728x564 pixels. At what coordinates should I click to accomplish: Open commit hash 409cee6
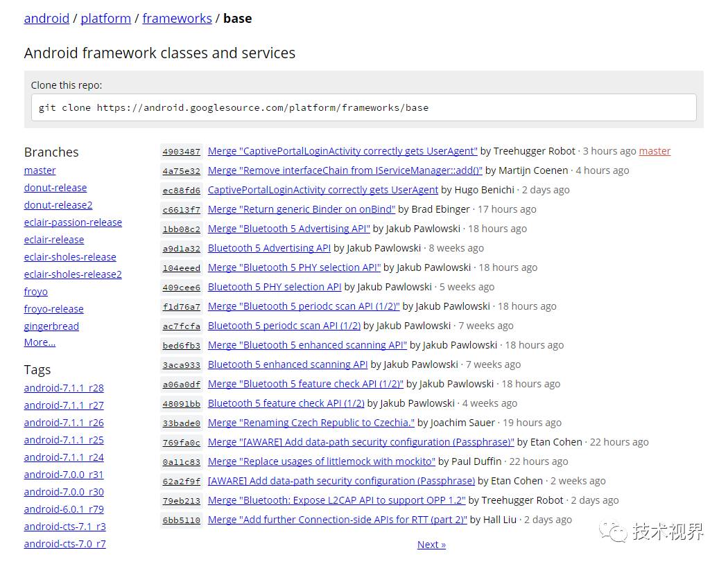(182, 288)
